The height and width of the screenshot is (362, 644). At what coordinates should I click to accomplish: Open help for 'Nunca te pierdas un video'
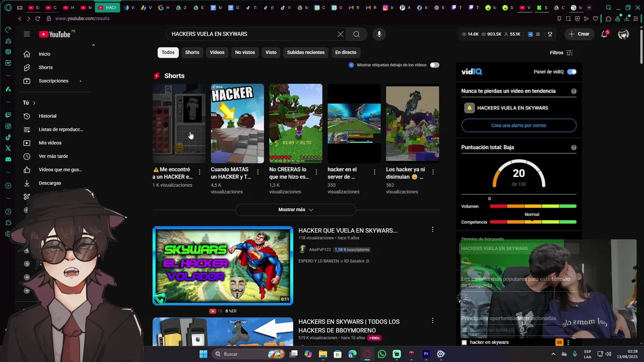(x=574, y=92)
